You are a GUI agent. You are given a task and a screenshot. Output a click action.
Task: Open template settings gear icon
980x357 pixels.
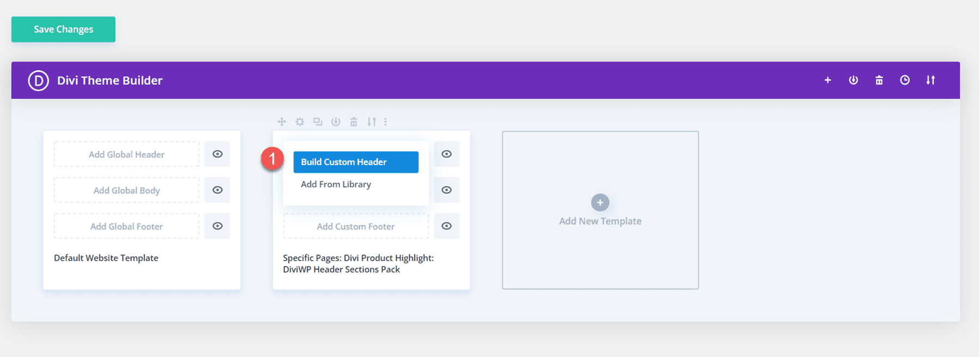point(299,122)
